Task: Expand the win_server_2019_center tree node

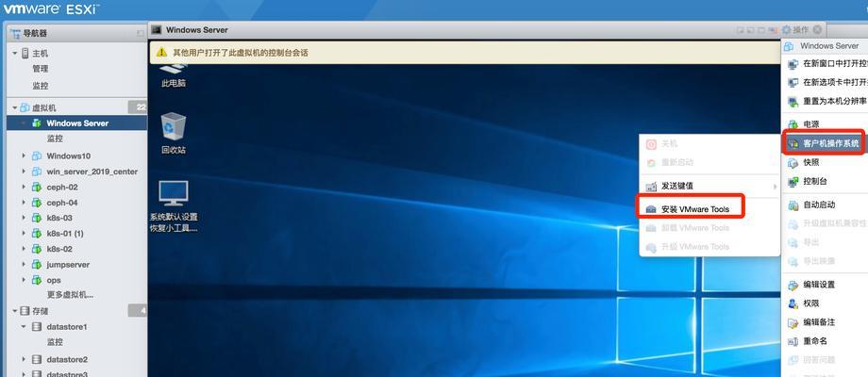Action: (x=24, y=172)
